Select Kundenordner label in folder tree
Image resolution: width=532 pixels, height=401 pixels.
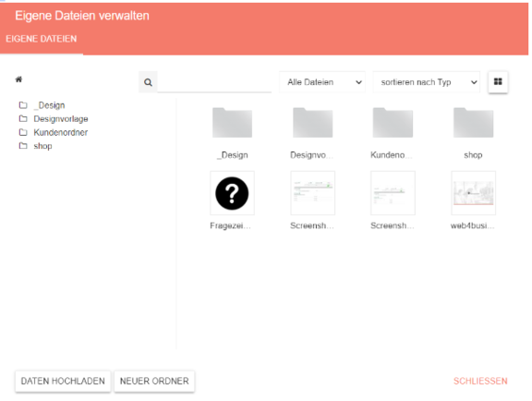tap(60, 132)
